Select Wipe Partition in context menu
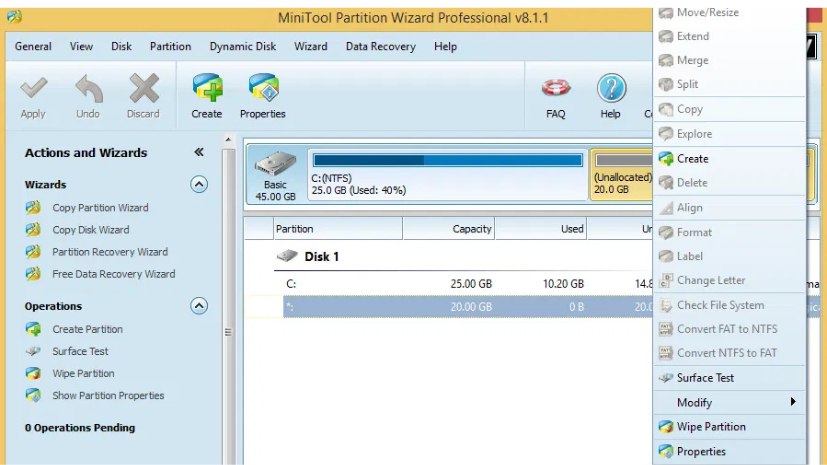This screenshot has width=827, height=465. click(x=710, y=427)
